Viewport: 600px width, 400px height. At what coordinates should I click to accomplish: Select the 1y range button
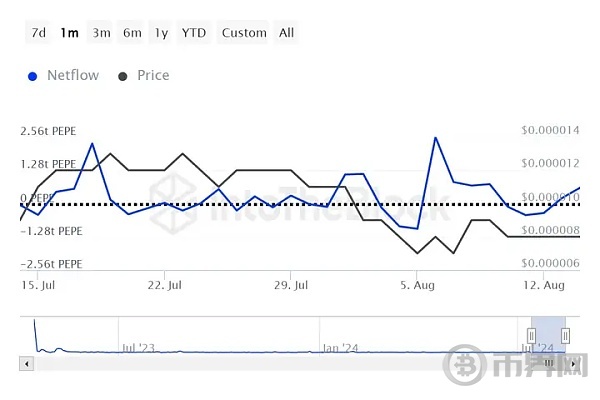[x=161, y=33]
